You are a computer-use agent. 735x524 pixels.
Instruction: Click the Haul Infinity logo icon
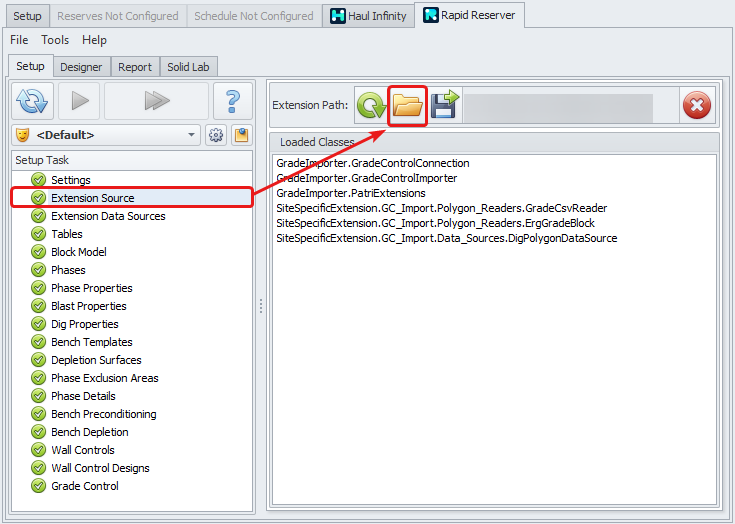click(x=338, y=16)
